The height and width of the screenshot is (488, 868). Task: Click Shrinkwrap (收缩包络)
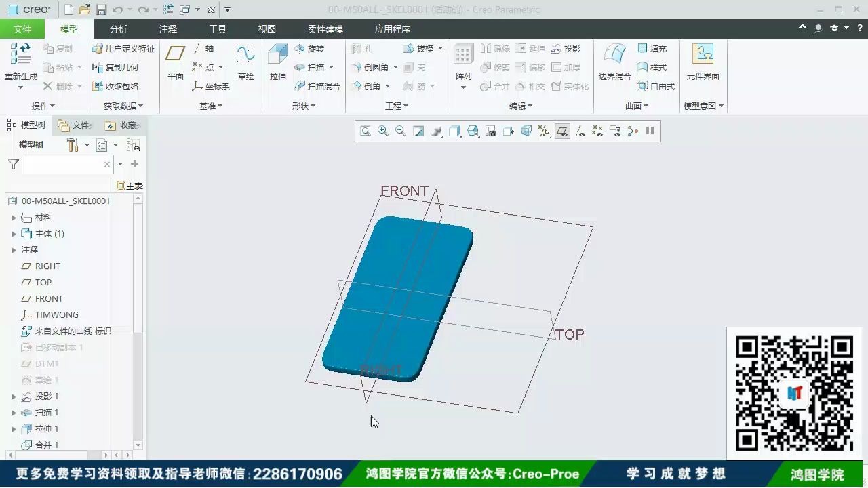[x=115, y=86]
